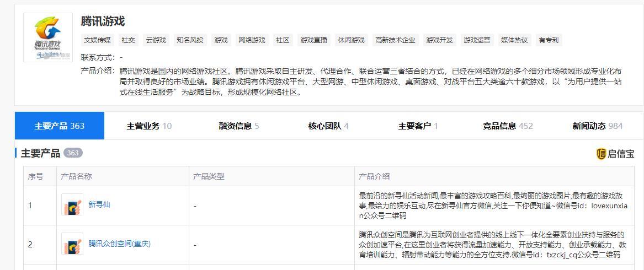This screenshot has height=270, width=644.
Task: Click the Tencent Games company logo
Action: coord(47,37)
